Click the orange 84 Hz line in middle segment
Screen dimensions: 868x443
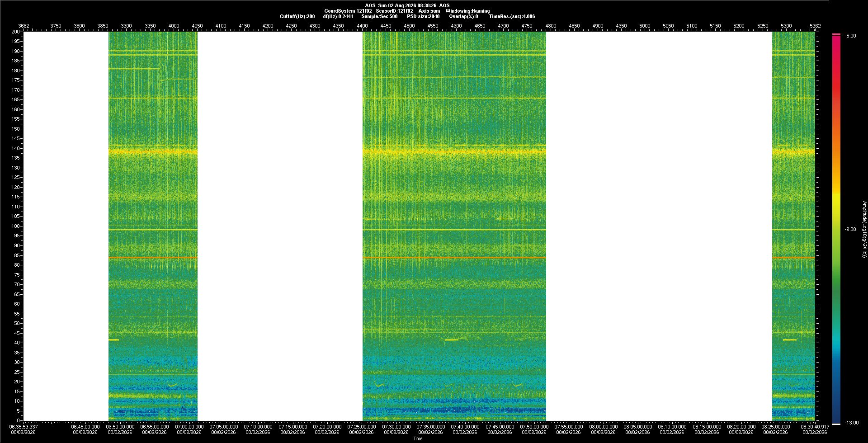(x=454, y=258)
